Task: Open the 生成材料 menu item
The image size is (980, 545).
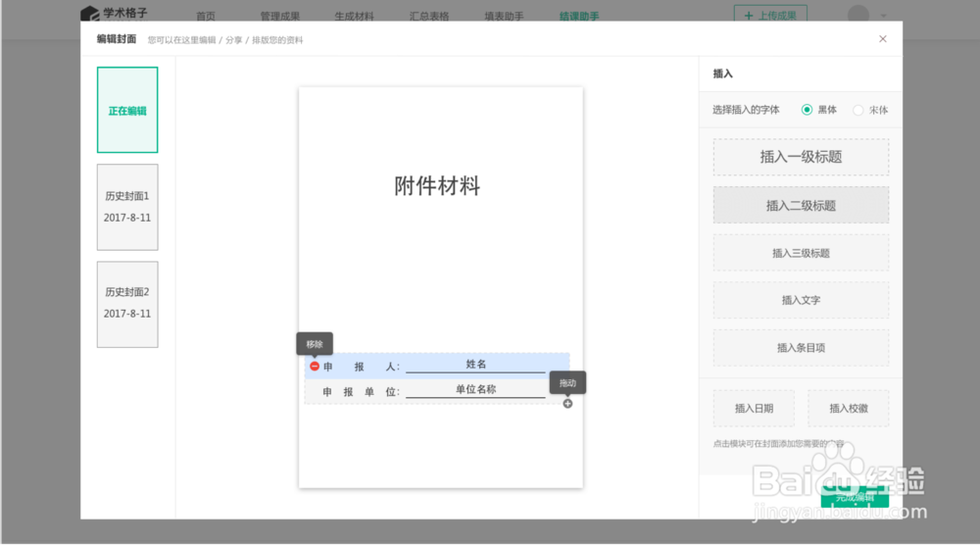Action: (355, 17)
